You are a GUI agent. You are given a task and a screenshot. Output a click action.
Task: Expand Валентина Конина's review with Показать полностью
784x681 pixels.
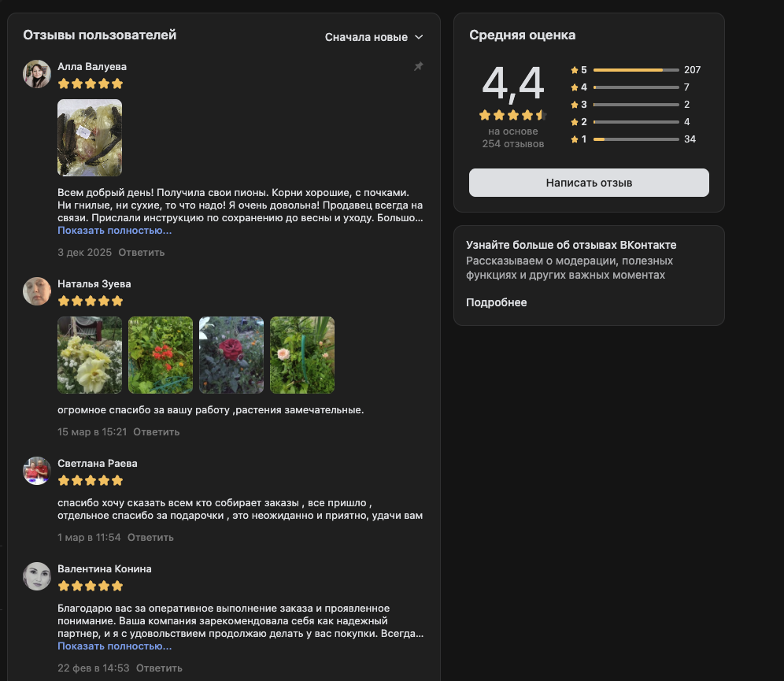tap(114, 646)
